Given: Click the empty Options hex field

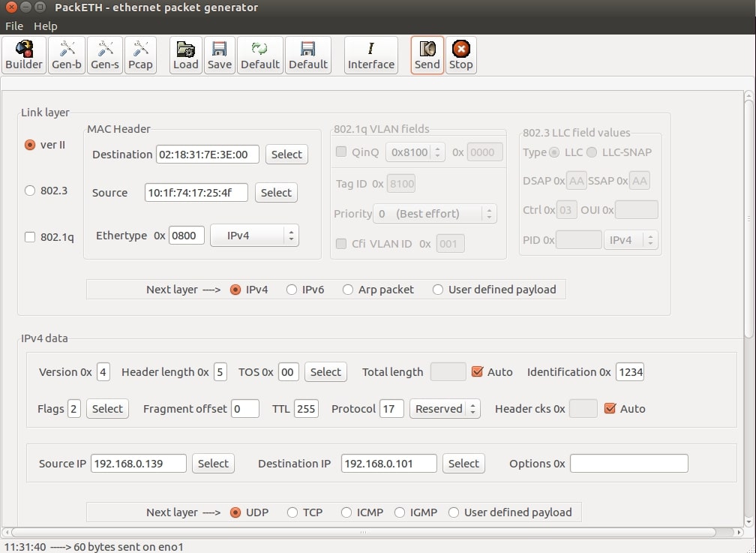Looking at the screenshot, I should (629, 463).
